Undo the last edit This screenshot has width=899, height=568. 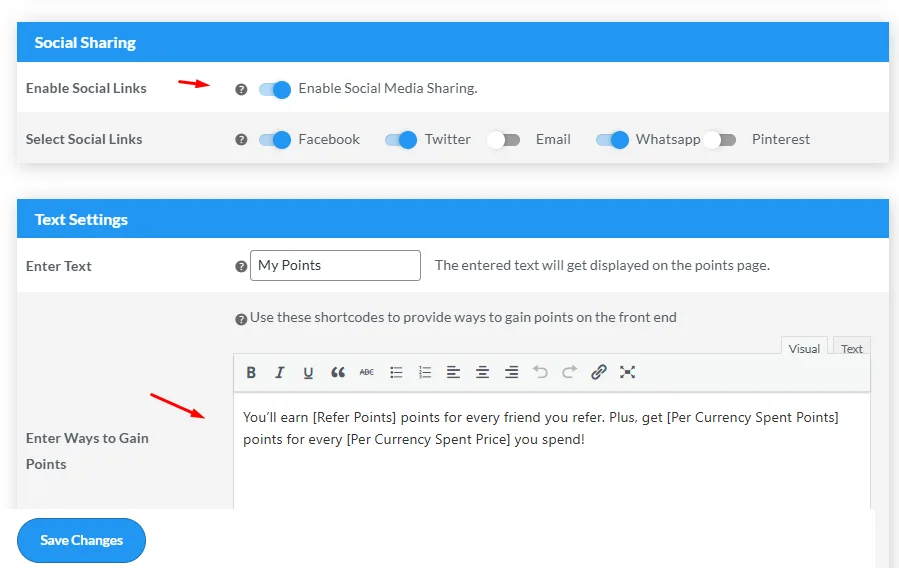(540, 373)
